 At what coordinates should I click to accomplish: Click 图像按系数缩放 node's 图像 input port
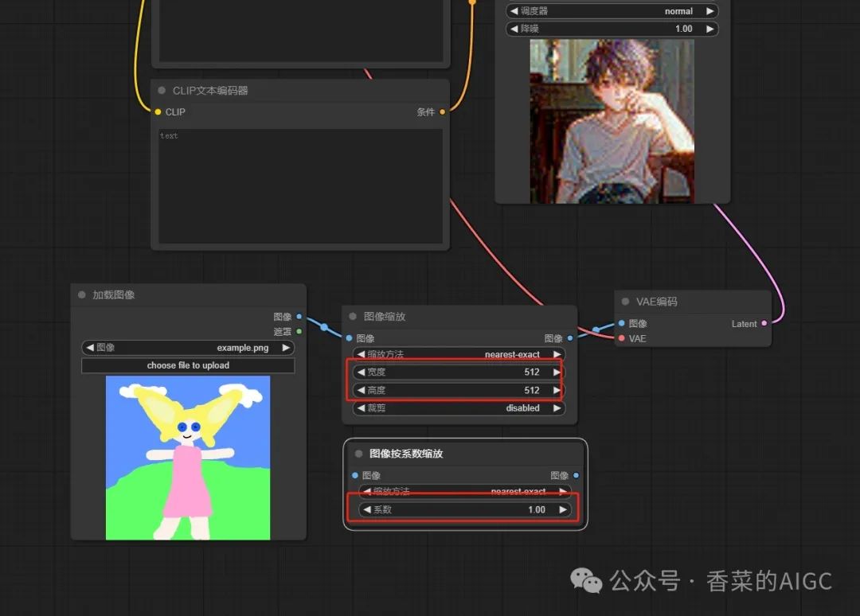pyautogui.click(x=355, y=475)
